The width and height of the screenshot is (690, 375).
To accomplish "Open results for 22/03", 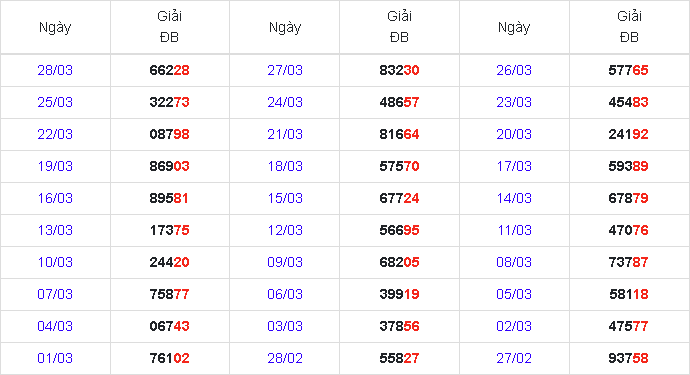I will coord(55,134).
